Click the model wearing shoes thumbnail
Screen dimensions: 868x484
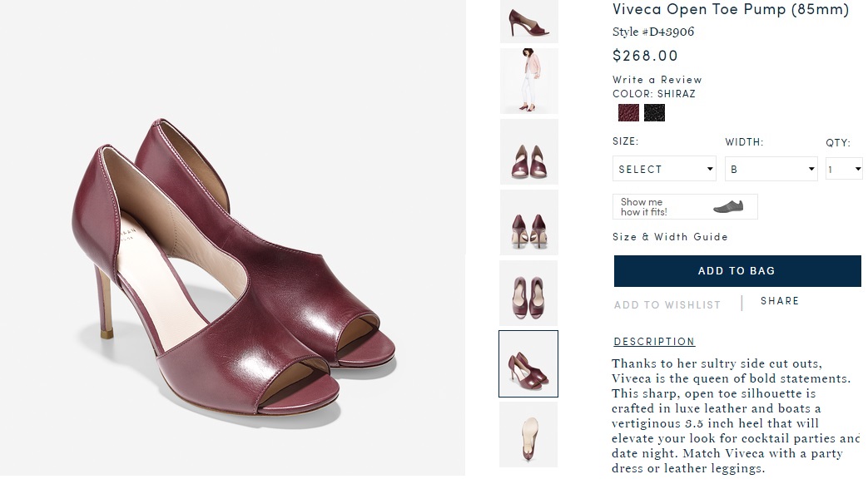528,81
